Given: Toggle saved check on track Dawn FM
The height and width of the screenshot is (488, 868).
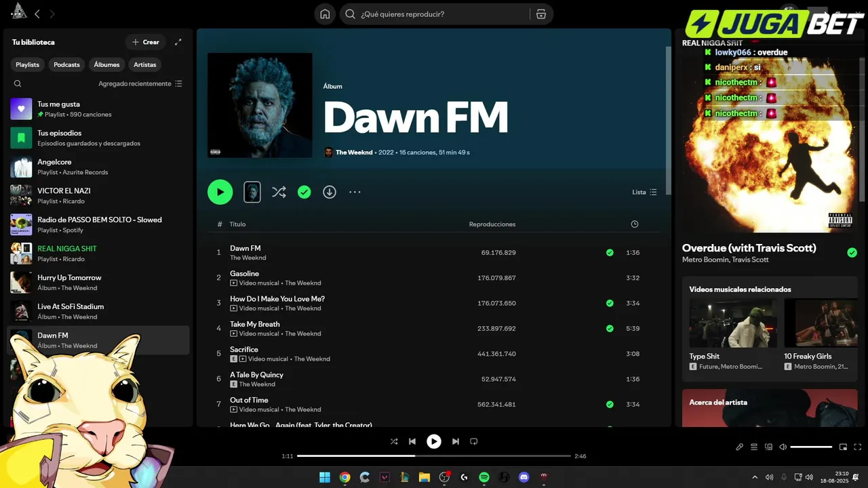Looking at the screenshot, I should click(610, 253).
